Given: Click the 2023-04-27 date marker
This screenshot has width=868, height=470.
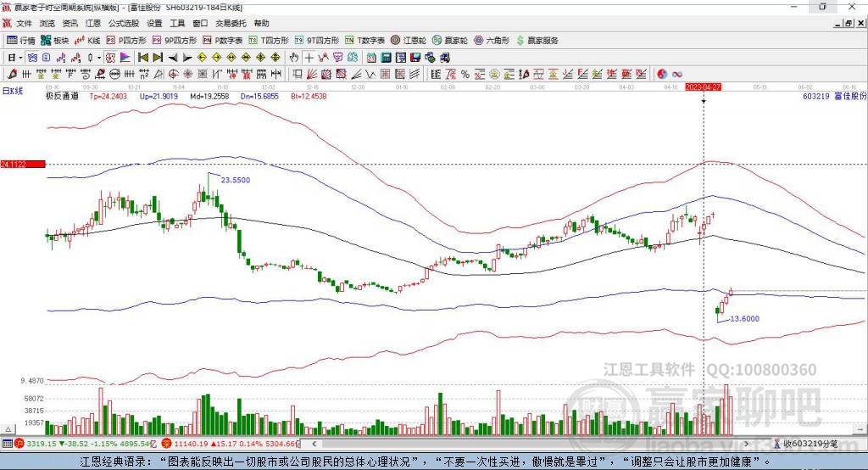Looking at the screenshot, I should tap(703, 87).
